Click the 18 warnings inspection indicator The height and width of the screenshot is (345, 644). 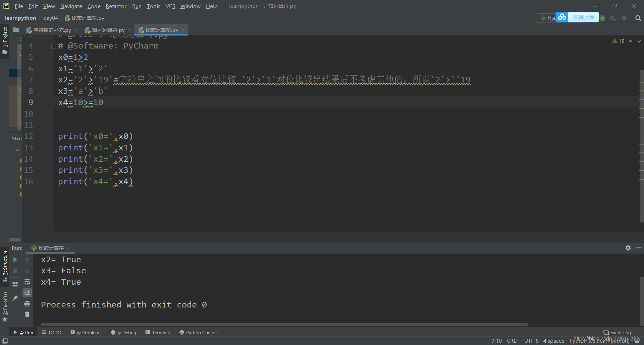tap(619, 41)
